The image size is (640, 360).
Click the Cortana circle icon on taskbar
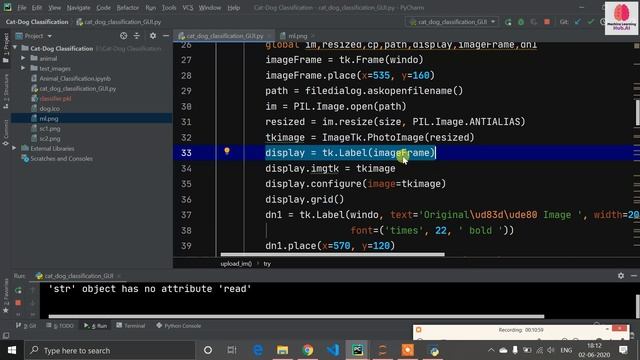click(x=208, y=350)
